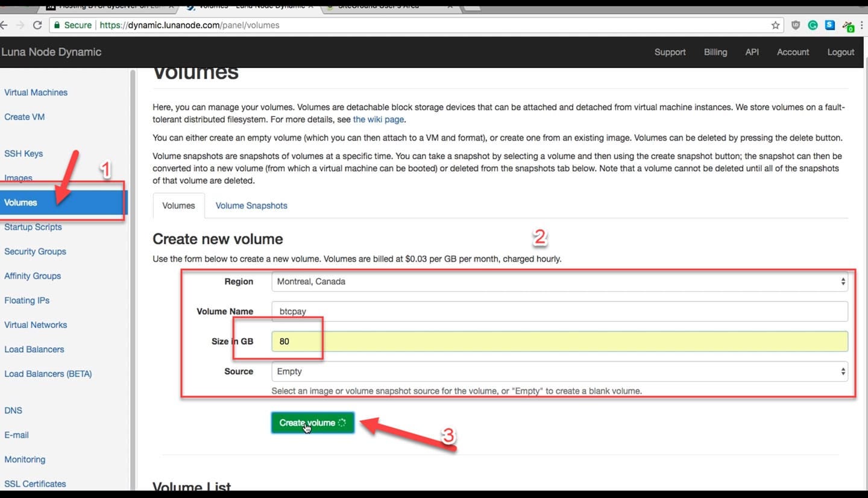This screenshot has width=868, height=498.
Task: Click the 'Volume Name' form label
Action: click(x=225, y=312)
